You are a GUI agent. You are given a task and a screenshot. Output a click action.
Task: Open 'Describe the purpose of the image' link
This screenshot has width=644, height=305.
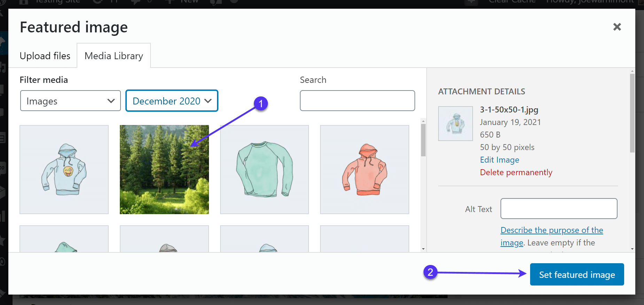coord(552,230)
